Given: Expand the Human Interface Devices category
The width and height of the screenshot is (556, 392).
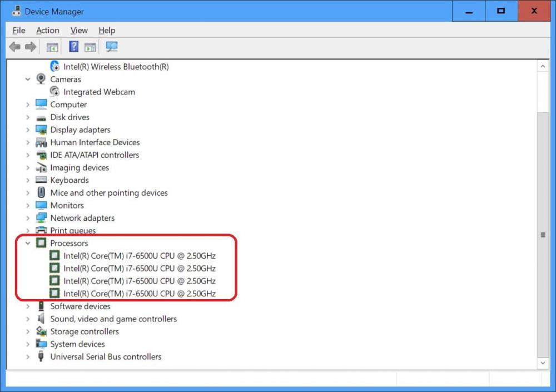Looking at the screenshot, I should (x=28, y=142).
